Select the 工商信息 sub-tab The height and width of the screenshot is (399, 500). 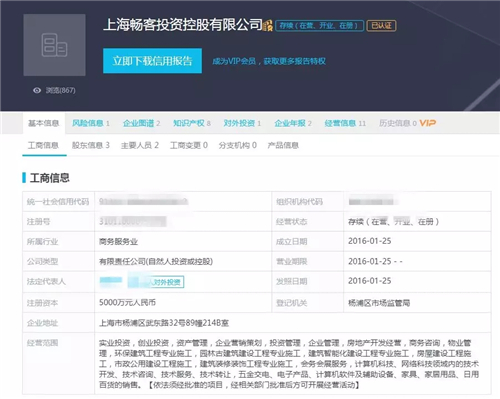pyautogui.click(x=43, y=145)
